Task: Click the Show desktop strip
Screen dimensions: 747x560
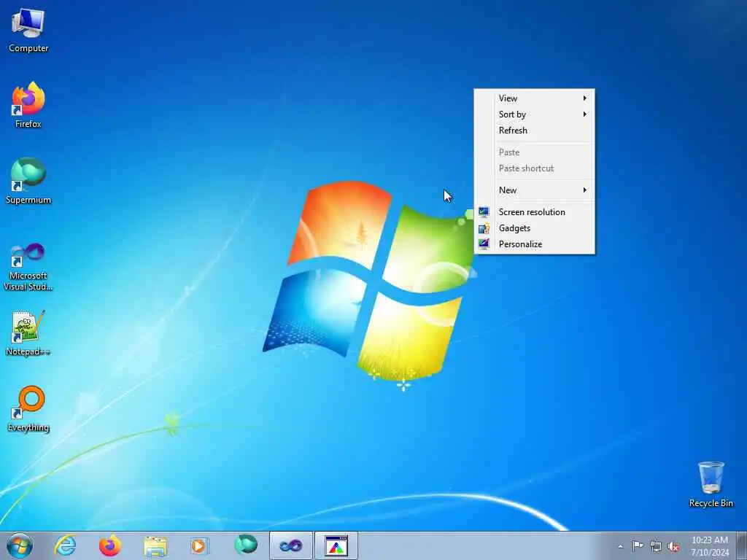Action: tap(741, 545)
